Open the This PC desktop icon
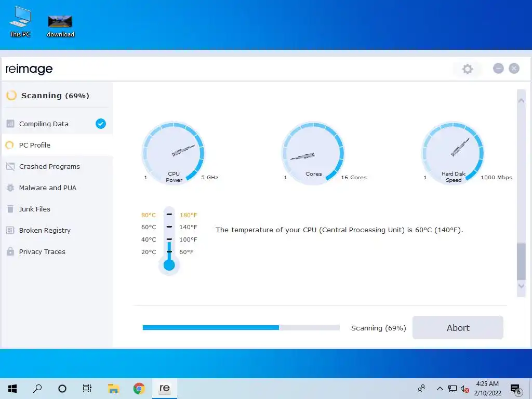 coord(20,22)
